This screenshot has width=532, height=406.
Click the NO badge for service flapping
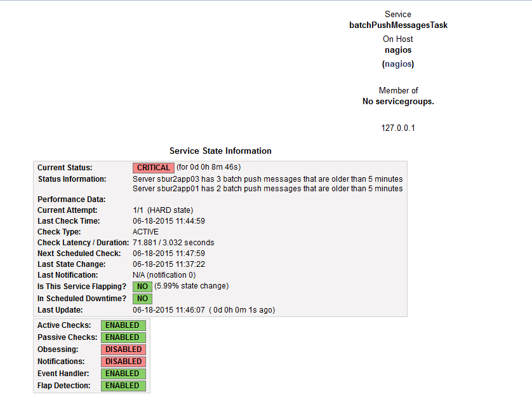click(x=142, y=287)
